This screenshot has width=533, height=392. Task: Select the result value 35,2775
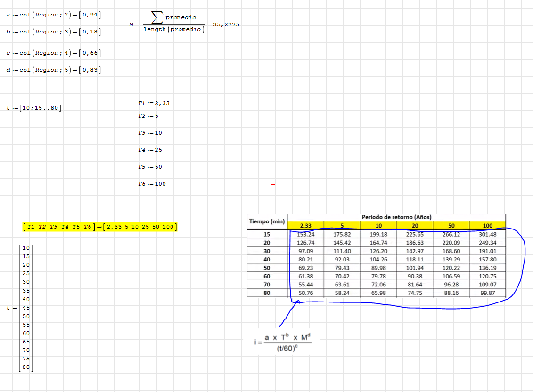[226, 24]
